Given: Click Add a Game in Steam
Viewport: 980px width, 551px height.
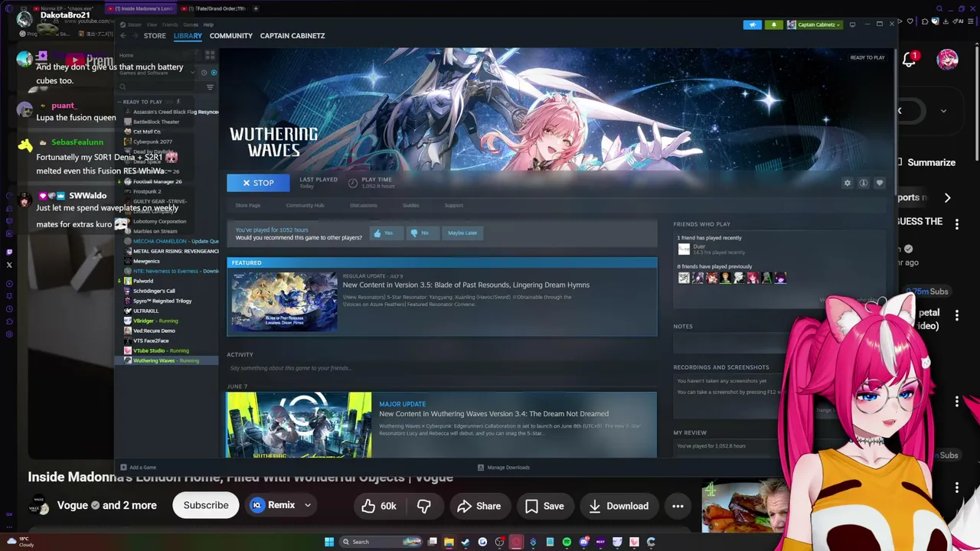Looking at the screenshot, I should [x=139, y=468].
